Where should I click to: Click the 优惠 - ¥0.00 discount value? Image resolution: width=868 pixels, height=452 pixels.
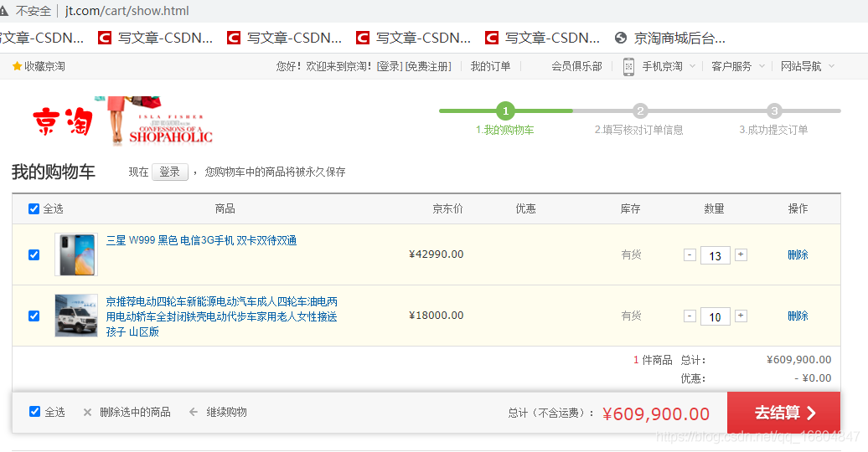[813, 378]
